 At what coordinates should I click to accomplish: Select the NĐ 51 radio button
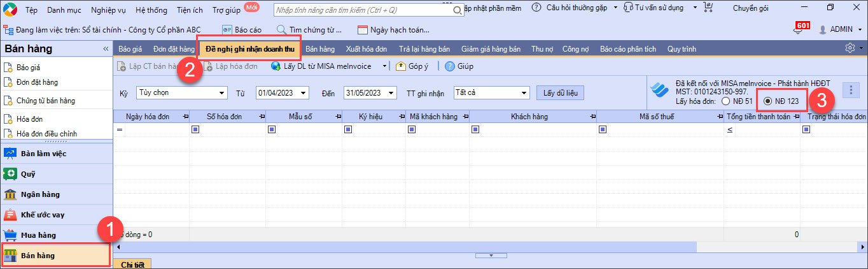[726, 101]
